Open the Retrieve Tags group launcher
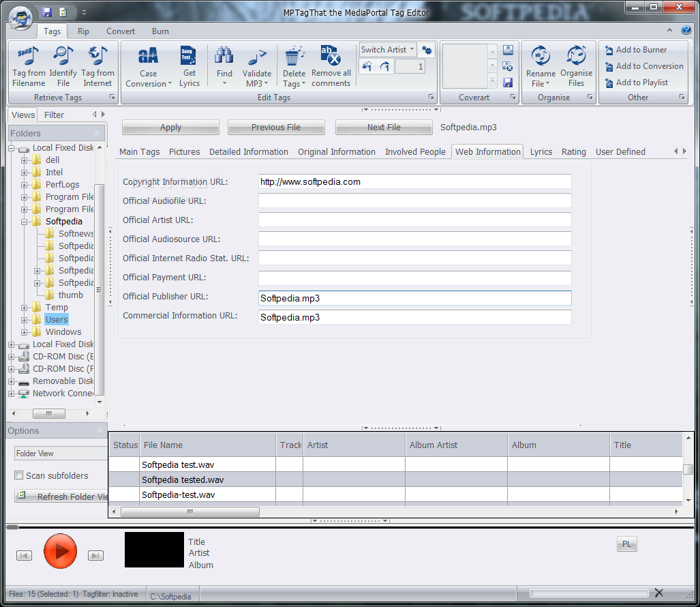The width and height of the screenshot is (700, 607). [112, 97]
